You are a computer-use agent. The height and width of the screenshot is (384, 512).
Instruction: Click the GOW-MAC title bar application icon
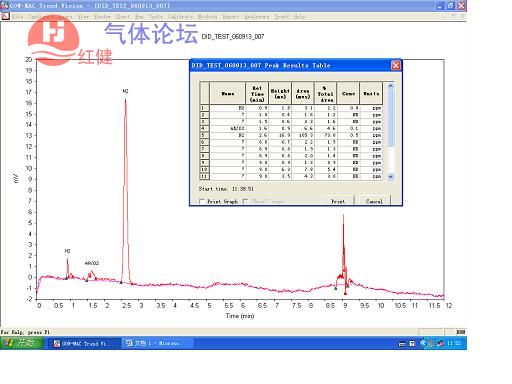coord(5,5)
